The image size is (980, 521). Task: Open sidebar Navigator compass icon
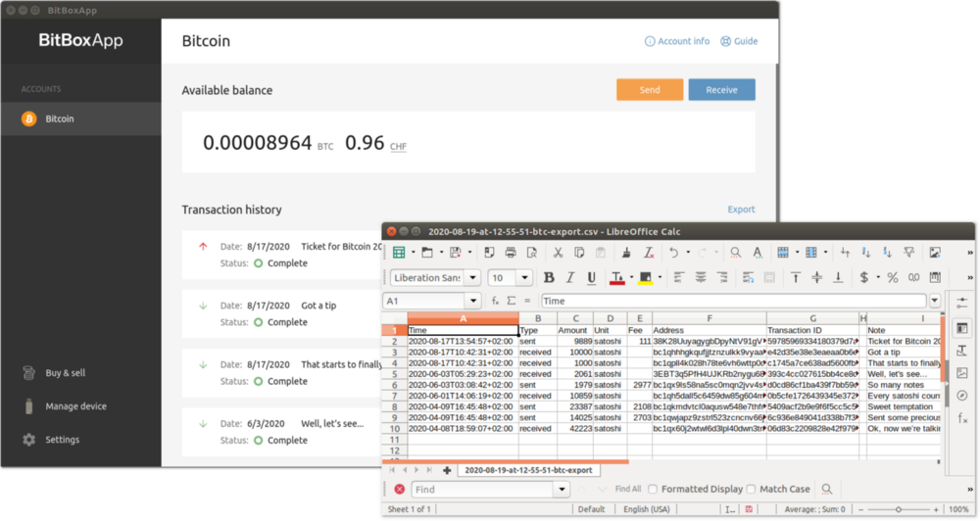click(x=962, y=396)
